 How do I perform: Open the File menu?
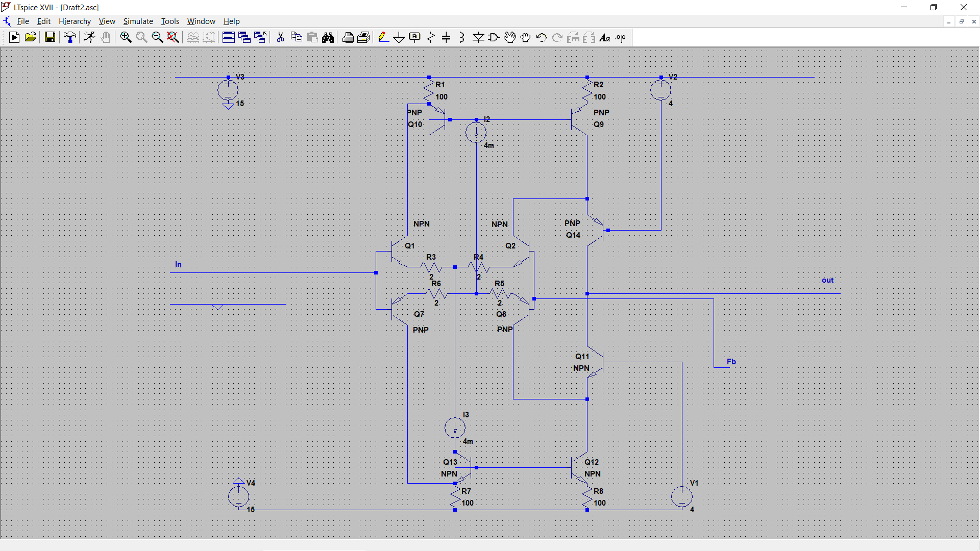(23, 21)
